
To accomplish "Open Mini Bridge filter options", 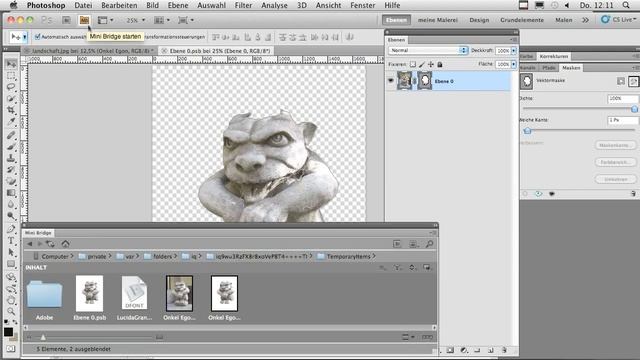I will coord(397,268).
